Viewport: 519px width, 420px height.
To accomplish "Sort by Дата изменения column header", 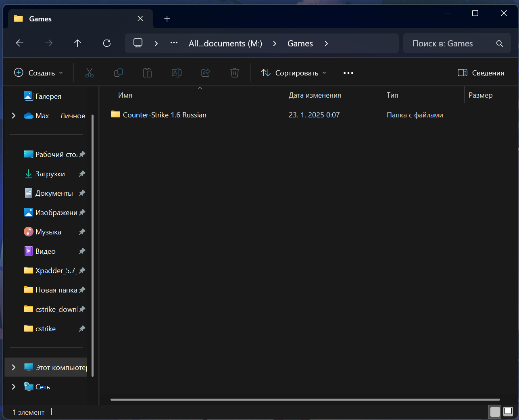I will (315, 95).
